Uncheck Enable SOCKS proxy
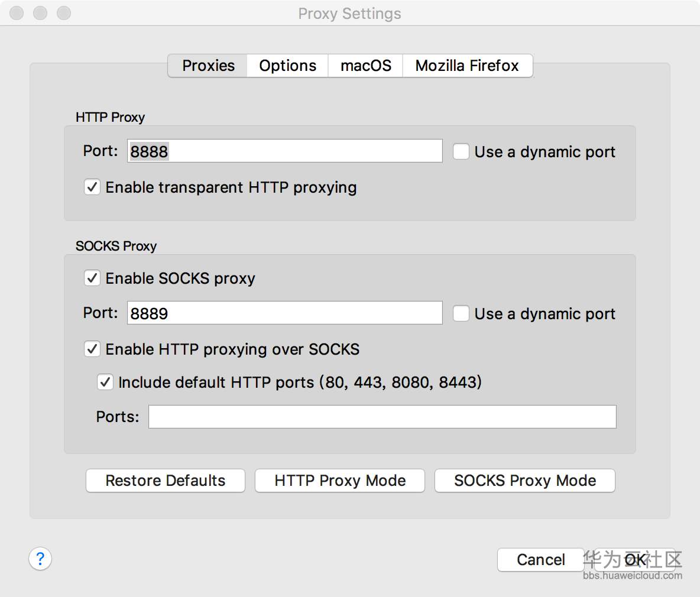 [x=92, y=278]
